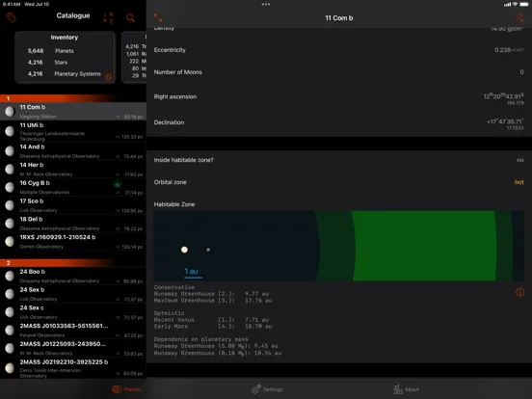The height and width of the screenshot is (399, 532).
Task: Tap Runaway Greenhouse [2.] 9.77 au line
Action: [211, 294]
